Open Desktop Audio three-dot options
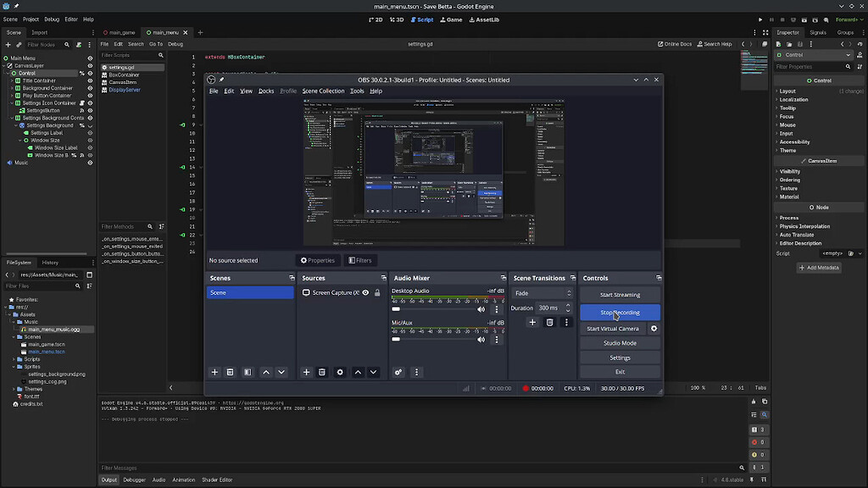868x488 pixels. pos(497,309)
